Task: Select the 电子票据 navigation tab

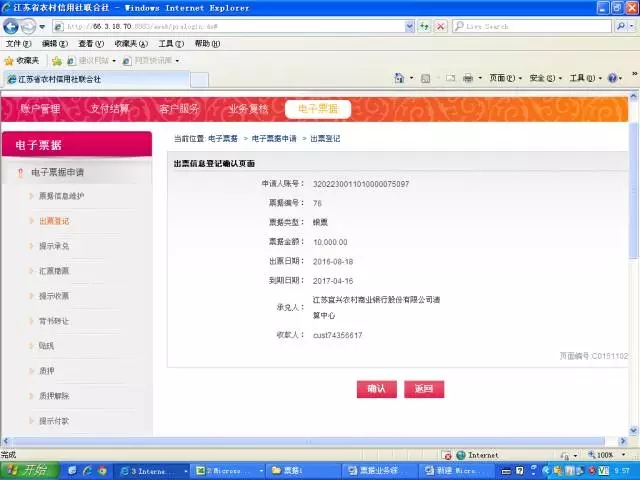Action: (x=318, y=109)
